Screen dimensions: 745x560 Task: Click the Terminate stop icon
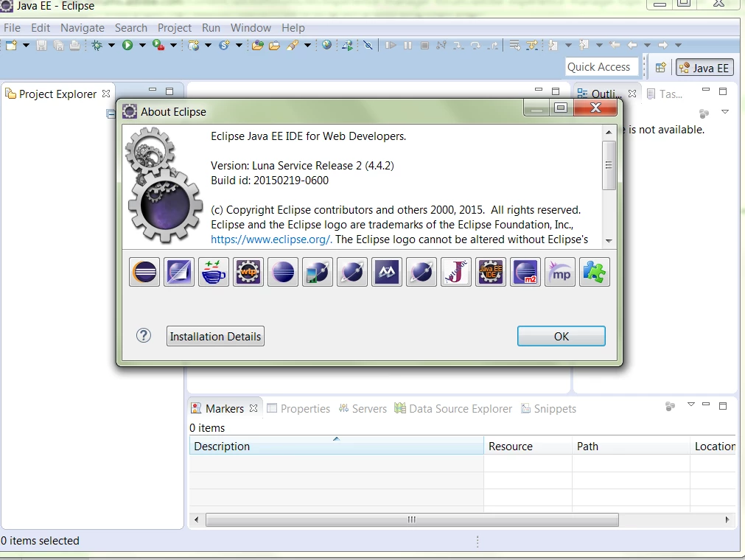click(x=424, y=45)
